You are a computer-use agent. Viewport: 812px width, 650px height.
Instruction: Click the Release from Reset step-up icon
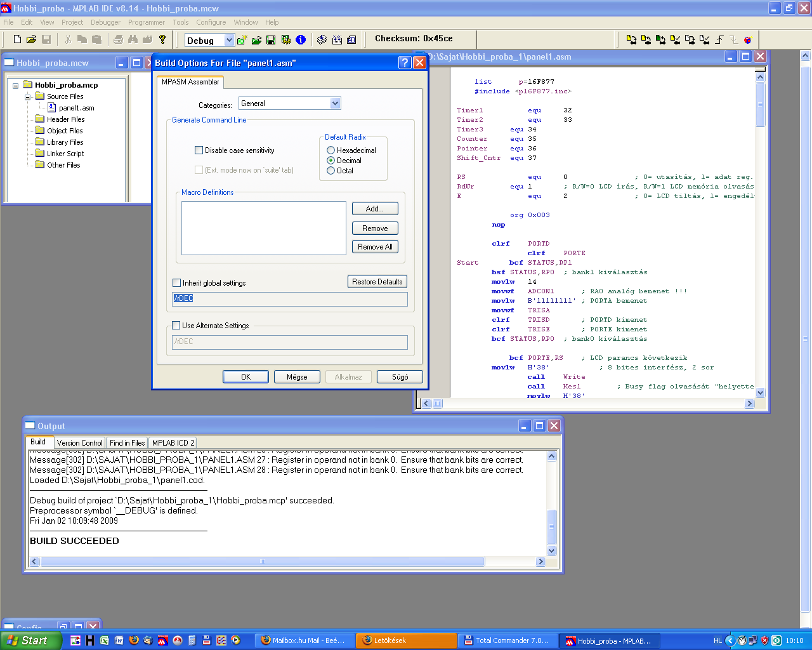coord(719,39)
